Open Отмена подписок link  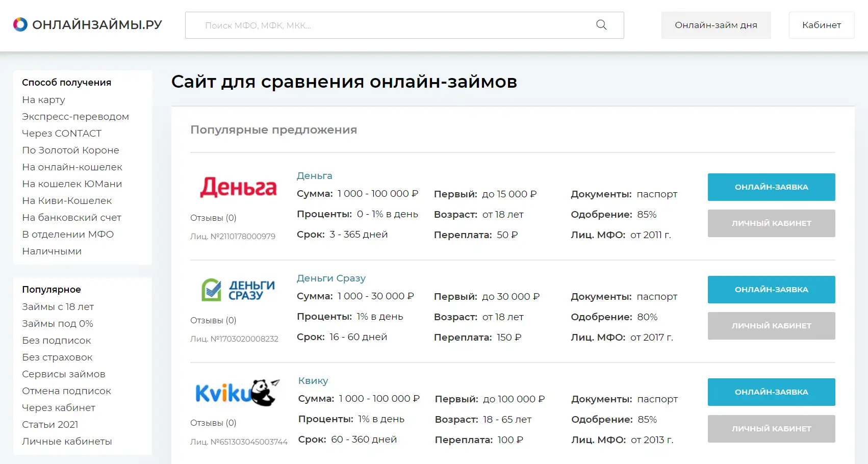66,391
